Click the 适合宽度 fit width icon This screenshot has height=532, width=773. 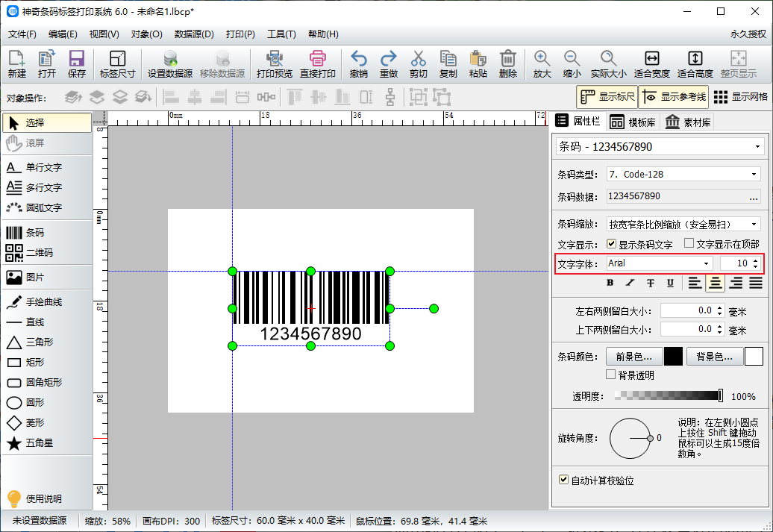pos(651,64)
